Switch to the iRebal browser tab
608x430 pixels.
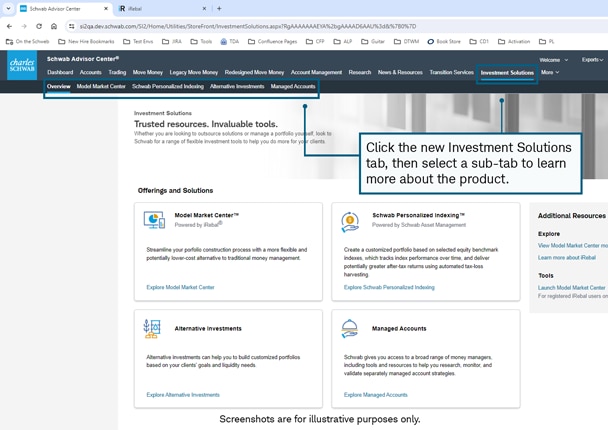[x=161, y=9]
